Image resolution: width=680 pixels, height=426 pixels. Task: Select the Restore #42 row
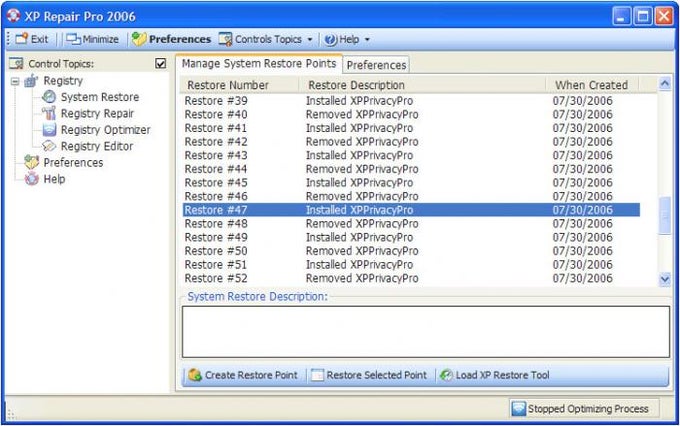(411, 142)
